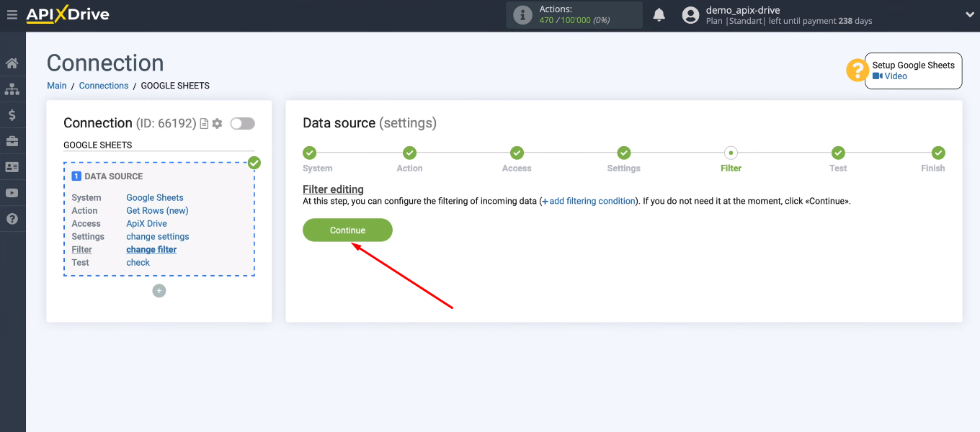Open the help question mark icon
Image resolution: width=980 pixels, height=432 pixels.
click(x=12, y=218)
